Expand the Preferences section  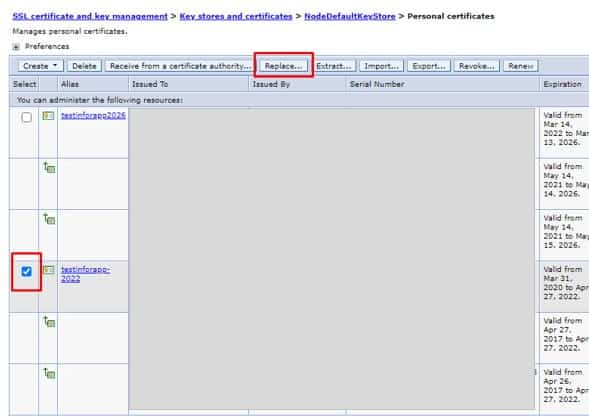[16, 47]
